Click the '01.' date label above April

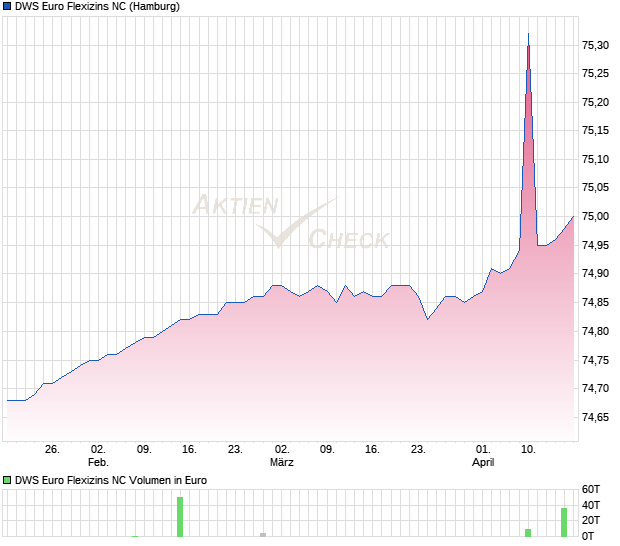(483, 450)
